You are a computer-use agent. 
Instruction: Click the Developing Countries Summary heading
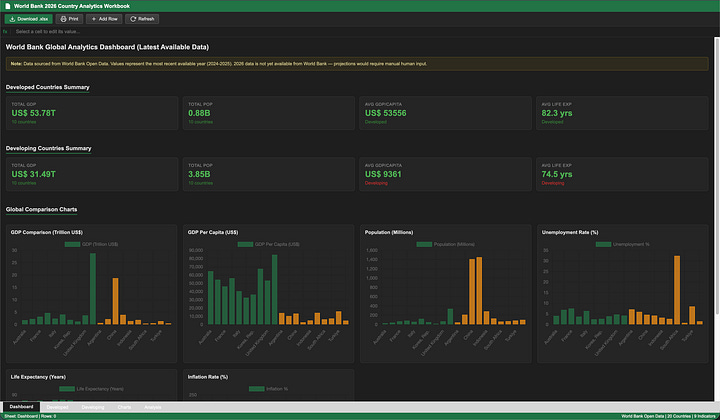pyautogui.click(x=48, y=148)
